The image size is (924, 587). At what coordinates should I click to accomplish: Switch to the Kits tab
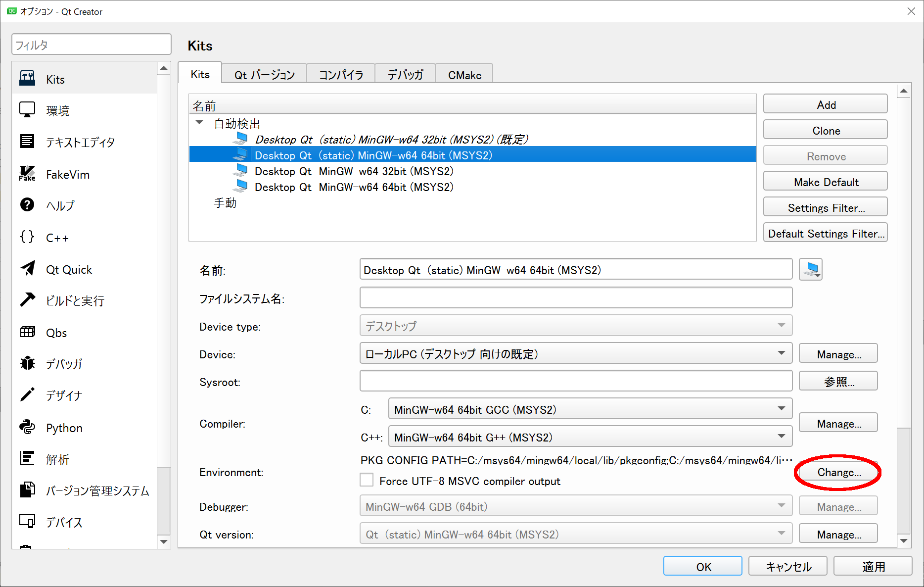200,73
